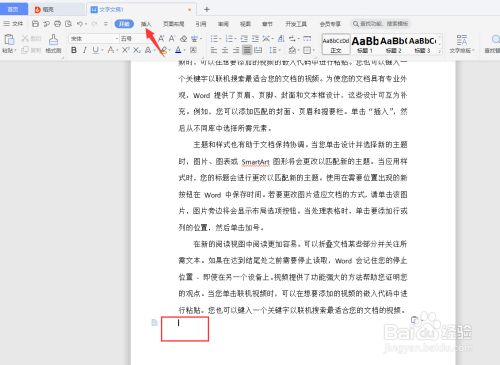The width and height of the screenshot is (500, 365).
Task: Click the text effects A icon
Action: 148,50
